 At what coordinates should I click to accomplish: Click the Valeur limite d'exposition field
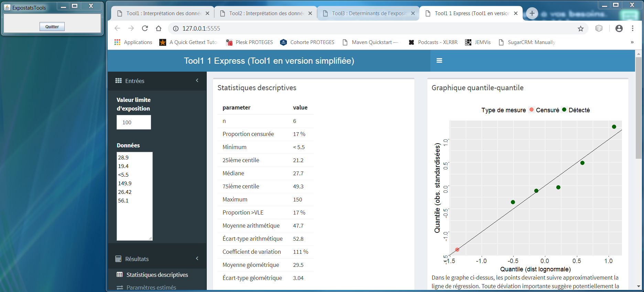coord(133,122)
